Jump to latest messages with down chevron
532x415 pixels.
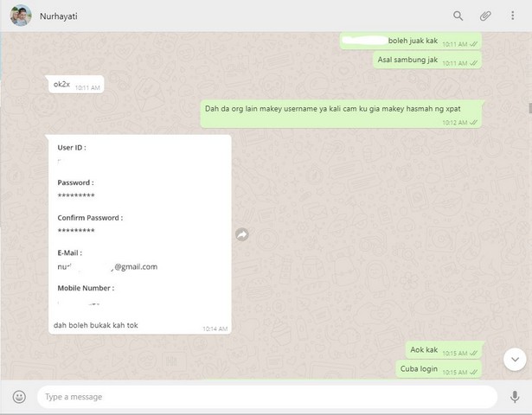pos(515,360)
